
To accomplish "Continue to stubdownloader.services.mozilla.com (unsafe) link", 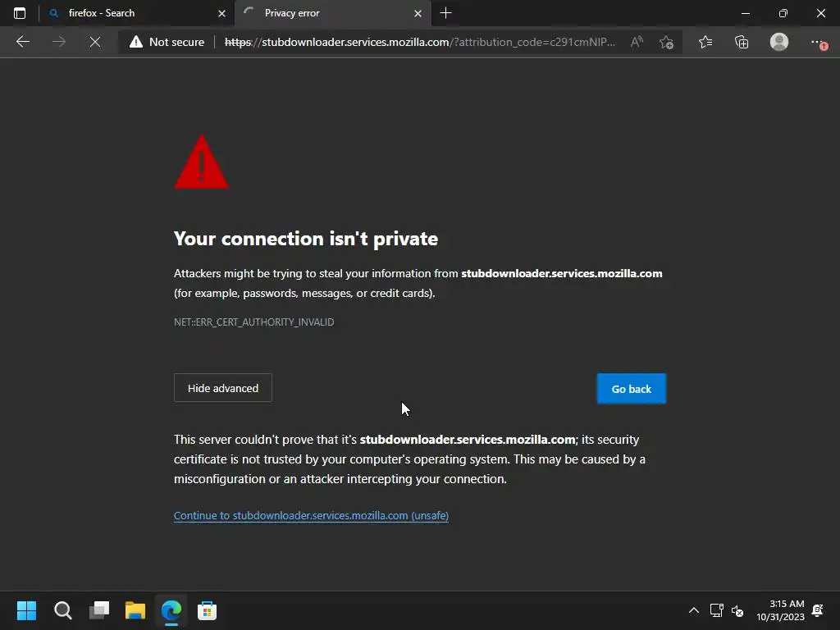I will [x=311, y=515].
